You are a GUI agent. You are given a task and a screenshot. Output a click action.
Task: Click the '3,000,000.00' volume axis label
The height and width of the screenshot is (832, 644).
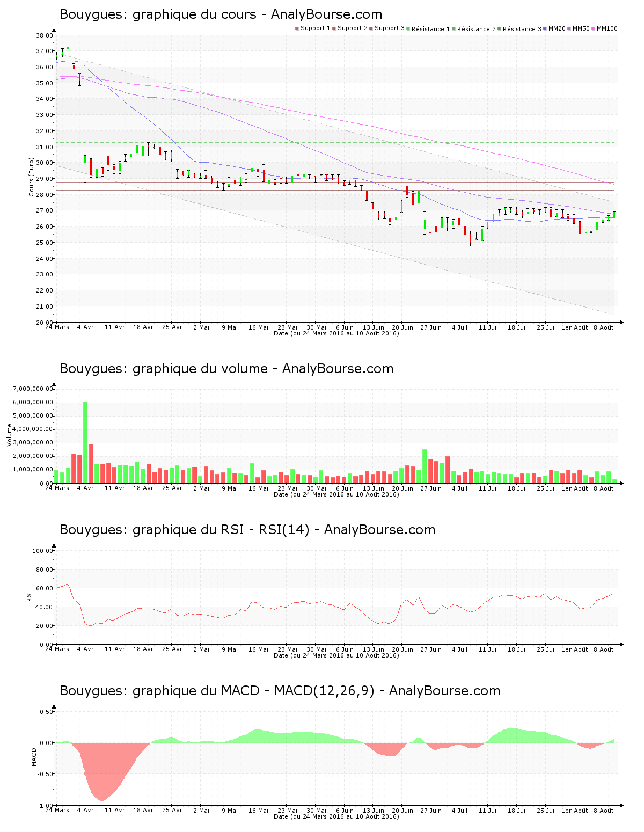33,443
